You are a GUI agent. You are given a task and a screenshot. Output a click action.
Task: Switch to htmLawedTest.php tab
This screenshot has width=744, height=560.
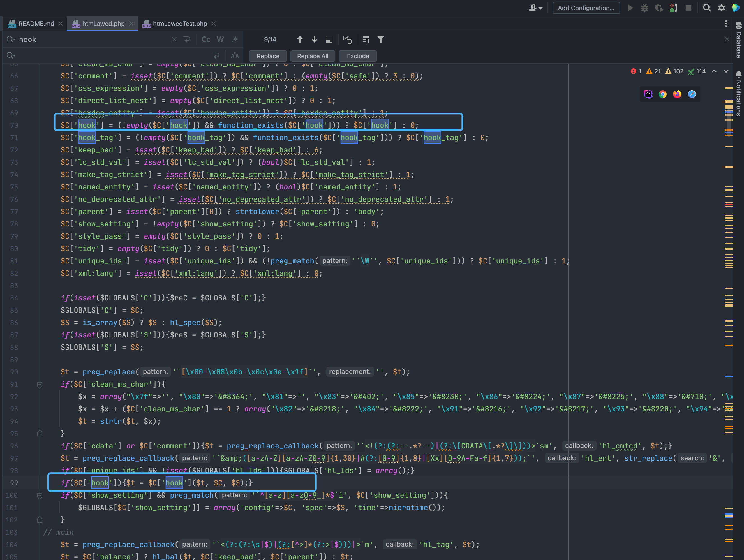pyautogui.click(x=180, y=24)
